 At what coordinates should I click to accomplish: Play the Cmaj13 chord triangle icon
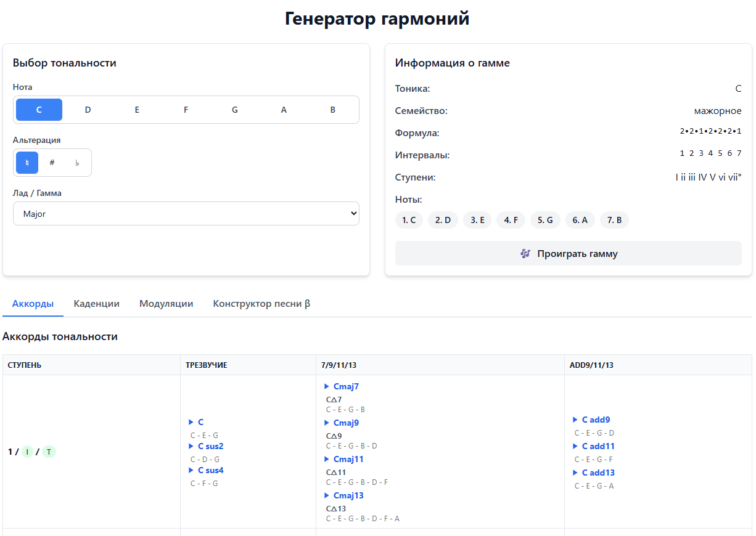point(327,496)
